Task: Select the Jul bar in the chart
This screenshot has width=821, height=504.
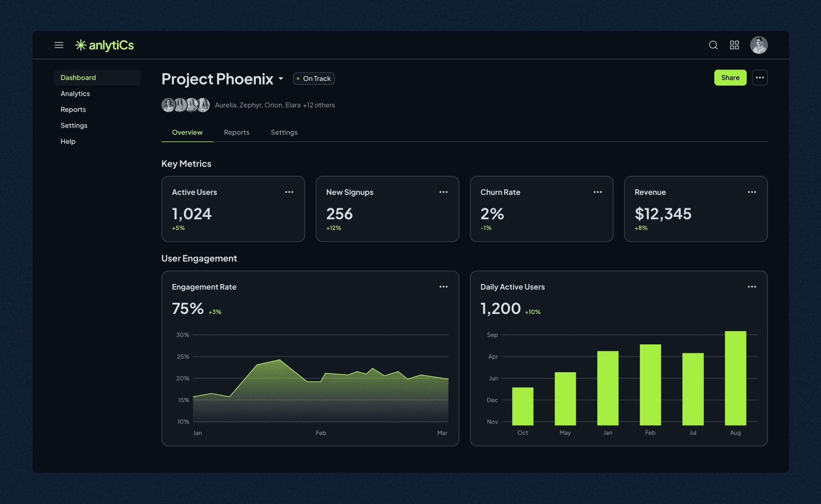Action: click(693, 389)
